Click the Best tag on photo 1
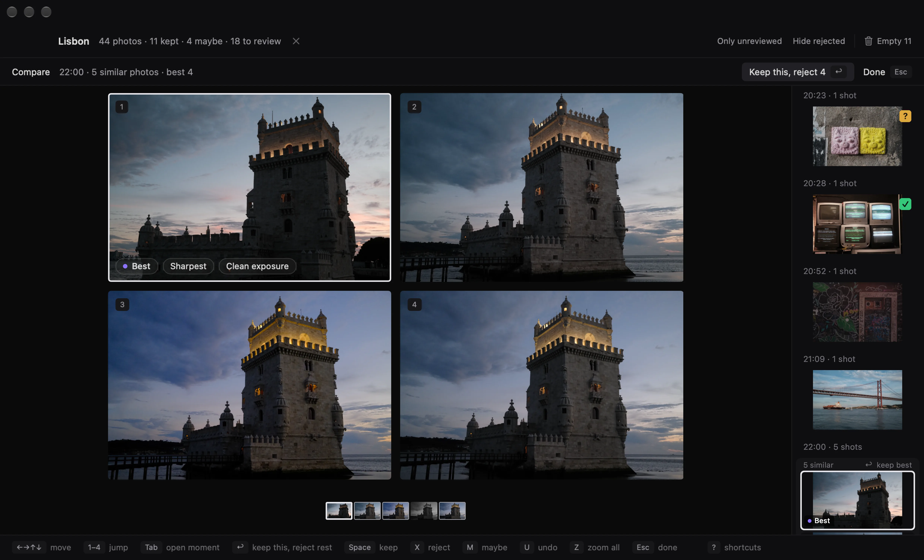Screen dimensions: 924x560 coord(137,266)
